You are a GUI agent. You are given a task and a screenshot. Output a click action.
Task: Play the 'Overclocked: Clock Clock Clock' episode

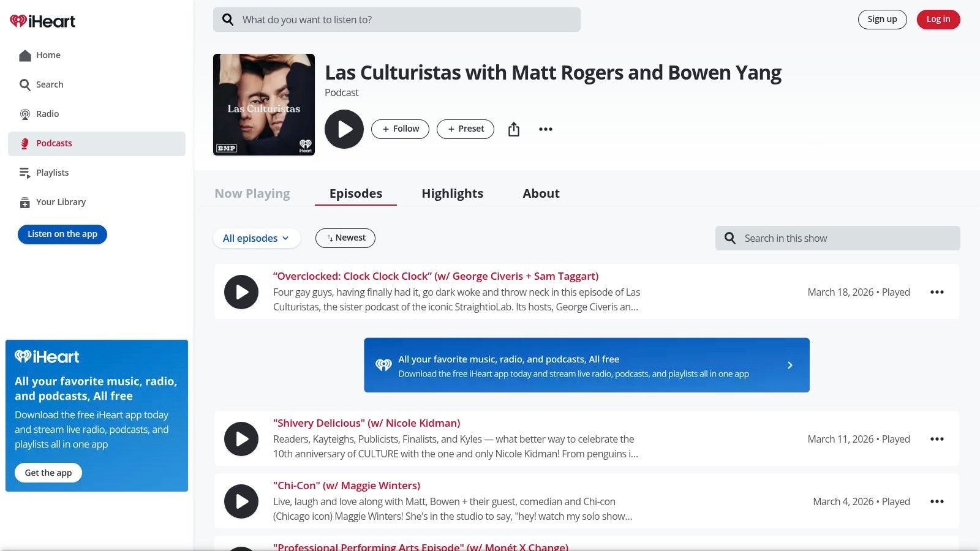pyautogui.click(x=241, y=292)
